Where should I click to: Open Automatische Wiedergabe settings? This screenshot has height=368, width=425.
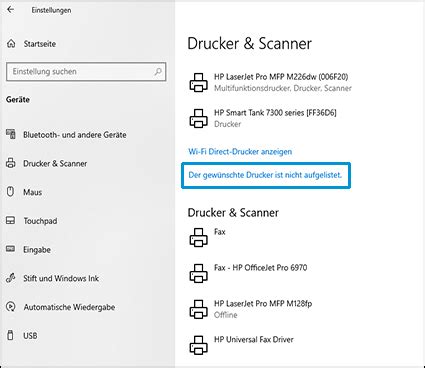point(69,307)
